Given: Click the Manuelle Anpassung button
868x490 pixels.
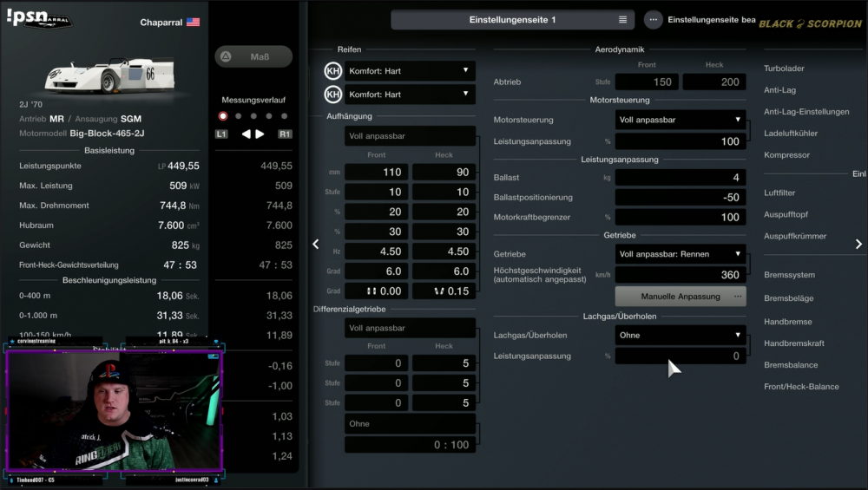Looking at the screenshot, I should 681,297.
